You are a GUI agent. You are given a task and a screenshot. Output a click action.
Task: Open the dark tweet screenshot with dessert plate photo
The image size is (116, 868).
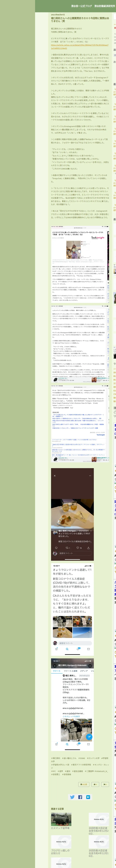coord(72,514)
